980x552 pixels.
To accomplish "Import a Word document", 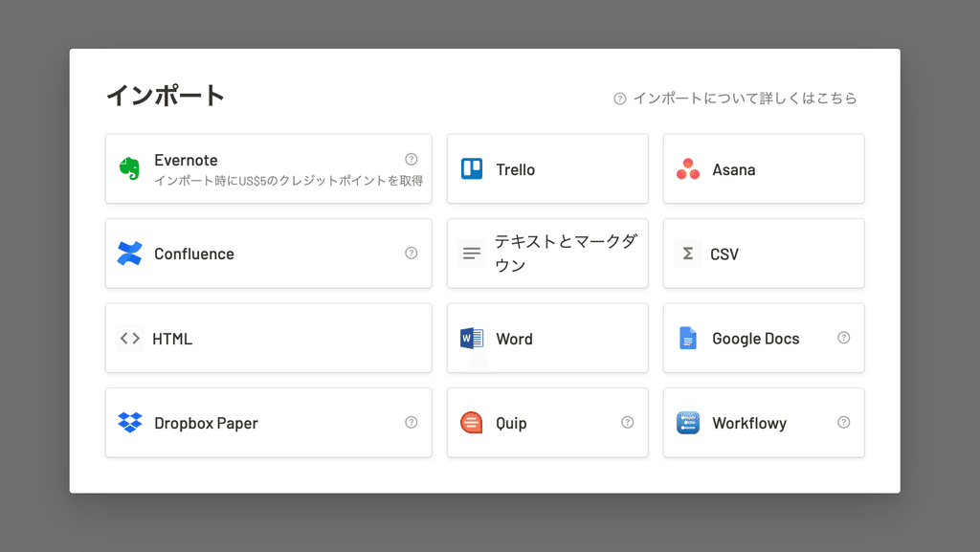I will (x=547, y=338).
